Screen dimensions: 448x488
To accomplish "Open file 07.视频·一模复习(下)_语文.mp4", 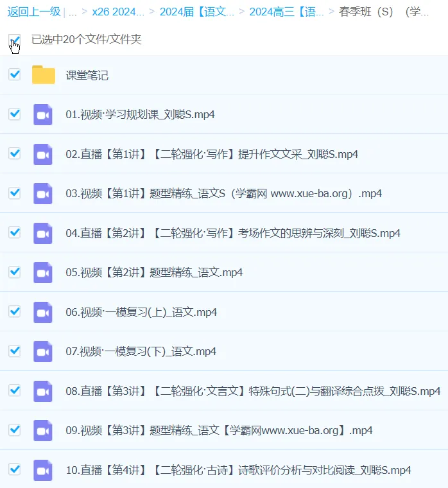I will point(141,351).
